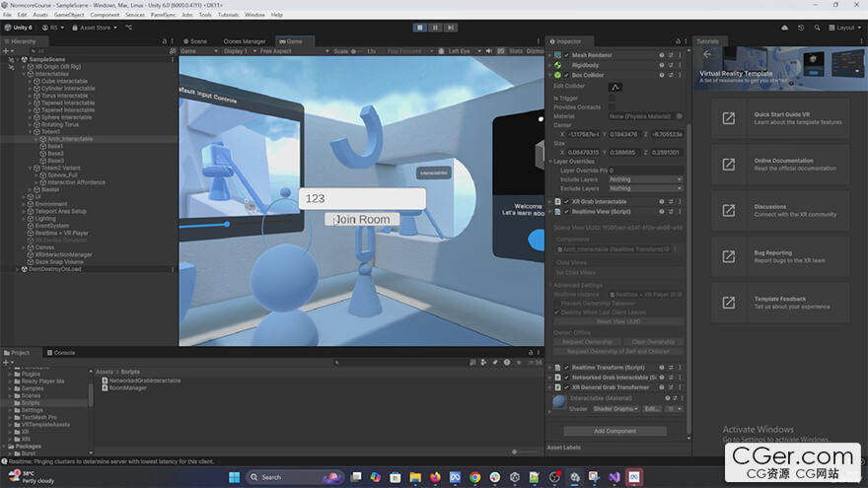Toggle the Is Trigger checkbox

click(612, 98)
